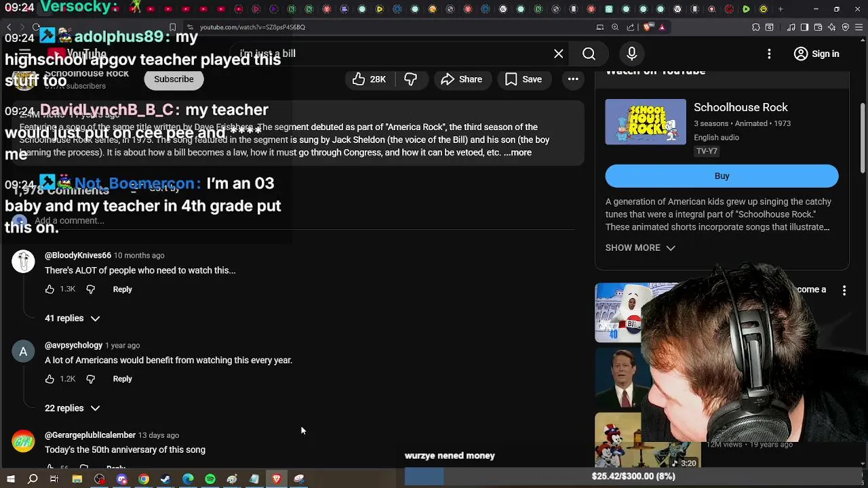
Task: Open Leo AI sparkle icon
Action: (x=831, y=27)
